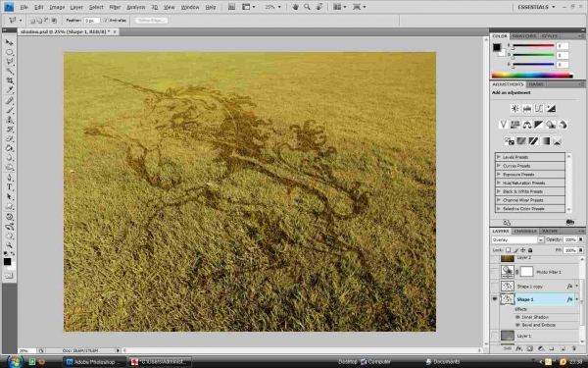
Task: Click the Windows Start button
Action: [x=15, y=361]
